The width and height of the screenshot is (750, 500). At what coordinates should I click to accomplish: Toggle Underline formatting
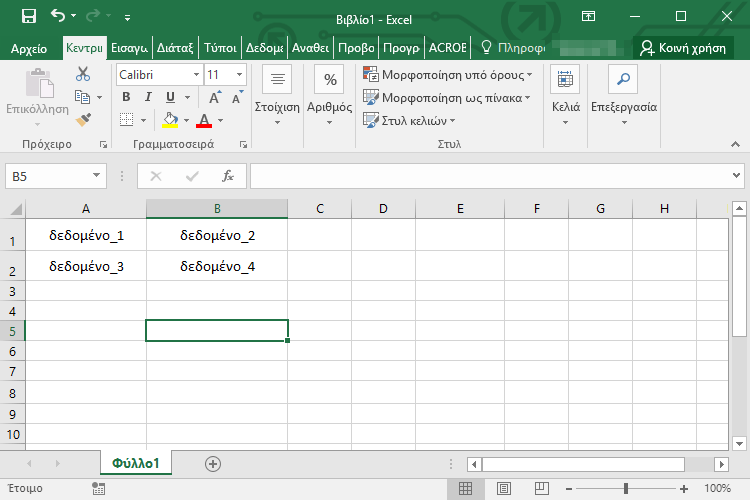pos(170,97)
